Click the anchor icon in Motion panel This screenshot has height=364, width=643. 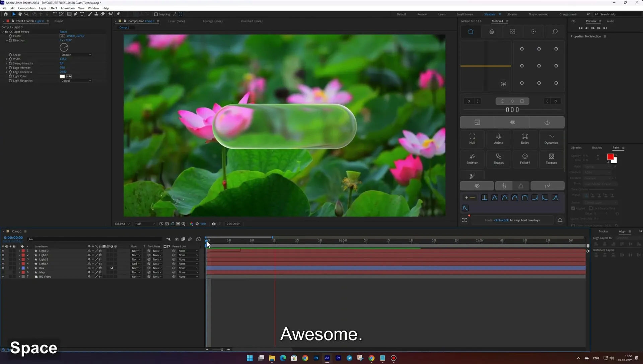click(x=547, y=122)
